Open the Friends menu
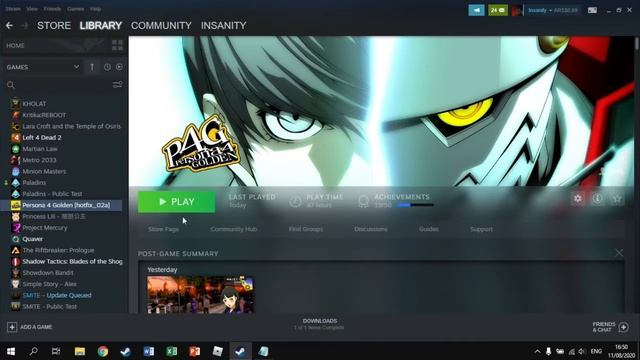640x360 pixels. (x=52, y=9)
